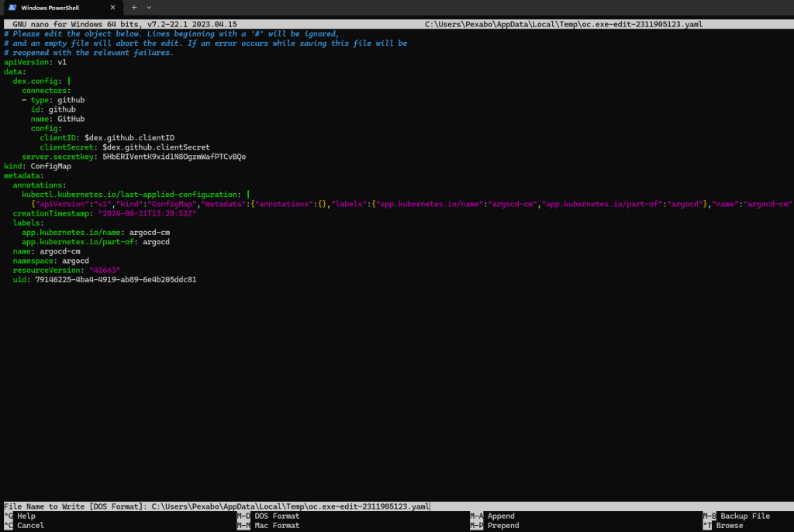Click the 'name: argocd-cm' line
Screen dimensions: 794x532
pos(47,250)
